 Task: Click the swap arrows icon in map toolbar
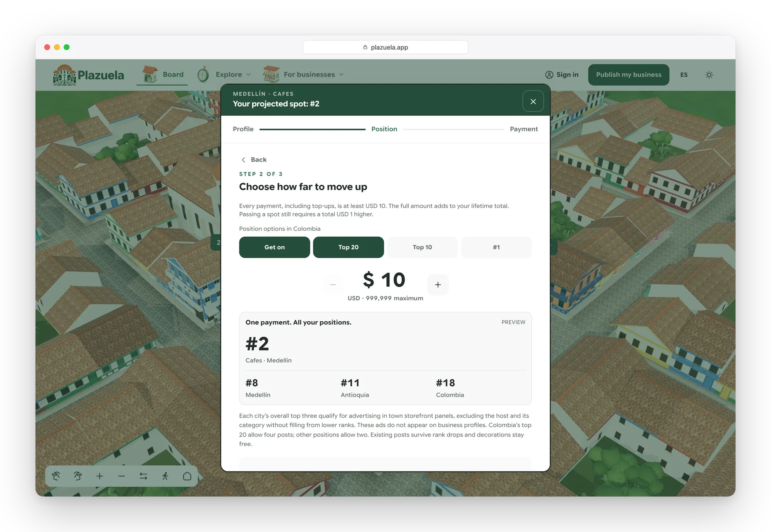tap(143, 476)
